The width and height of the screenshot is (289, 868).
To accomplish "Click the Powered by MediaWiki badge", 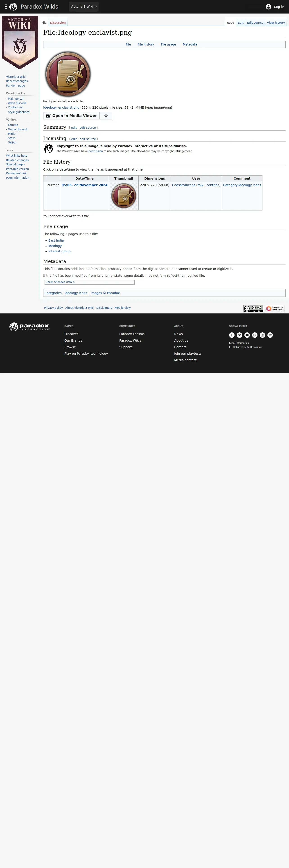I will point(275,309).
